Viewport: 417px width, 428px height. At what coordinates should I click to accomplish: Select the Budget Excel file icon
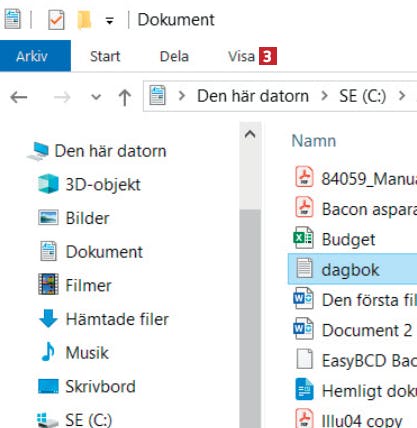tap(303, 238)
